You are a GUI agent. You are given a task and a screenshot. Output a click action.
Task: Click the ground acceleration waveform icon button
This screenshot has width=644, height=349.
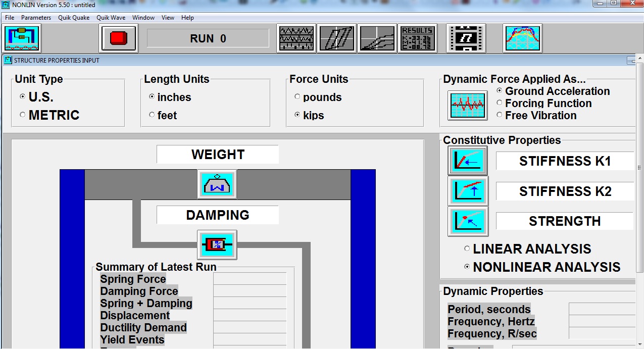(468, 106)
